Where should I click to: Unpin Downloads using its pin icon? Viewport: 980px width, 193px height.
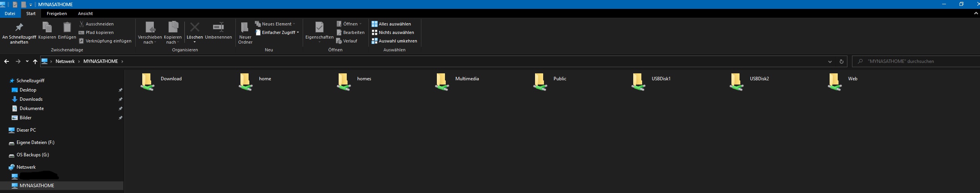120,99
